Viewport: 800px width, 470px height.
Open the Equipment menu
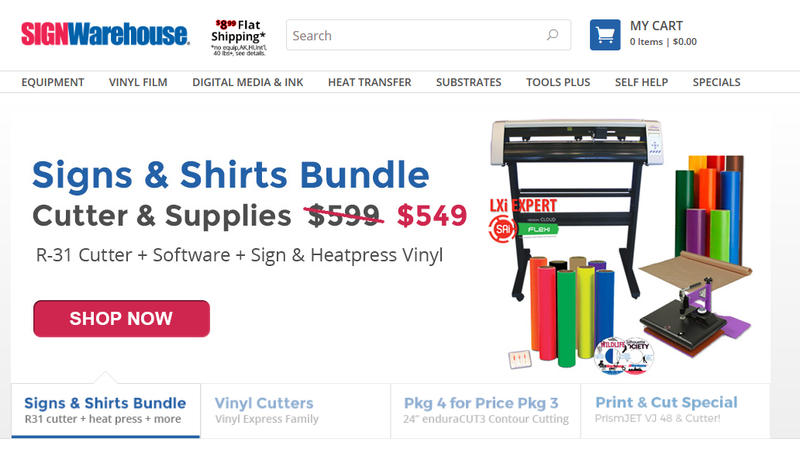(53, 82)
